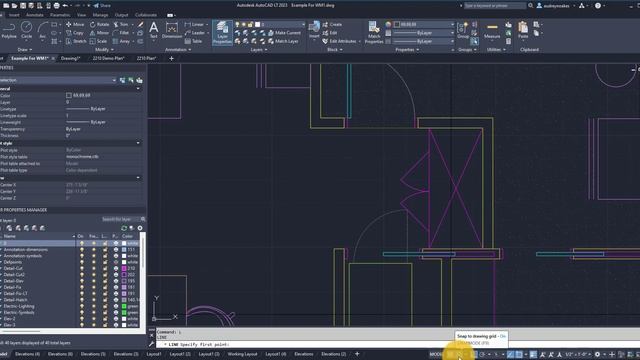The width and height of the screenshot is (640, 360).
Task: Click the Linear dimension tool
Action: pyautogui.click(x=195, y=24)
